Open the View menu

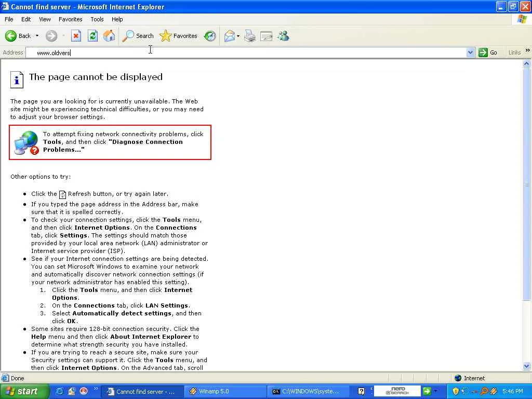45,19
